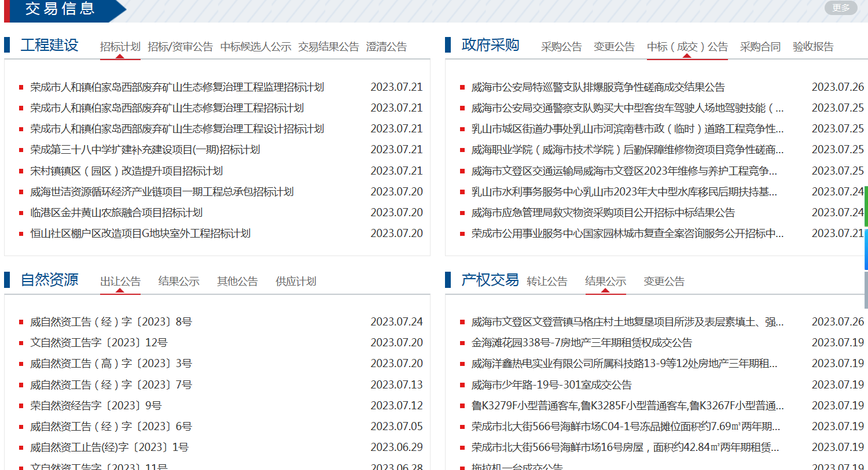Open the 中标候选人公示 tab

tap(256, 47)
